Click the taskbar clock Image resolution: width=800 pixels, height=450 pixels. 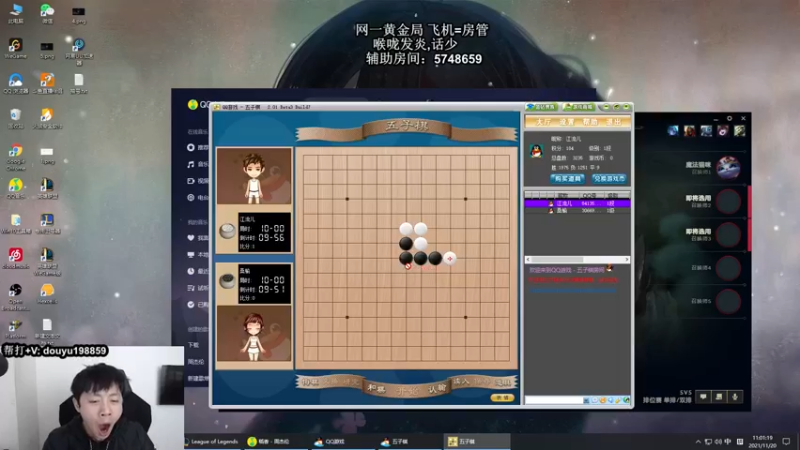tap(762, 441)
